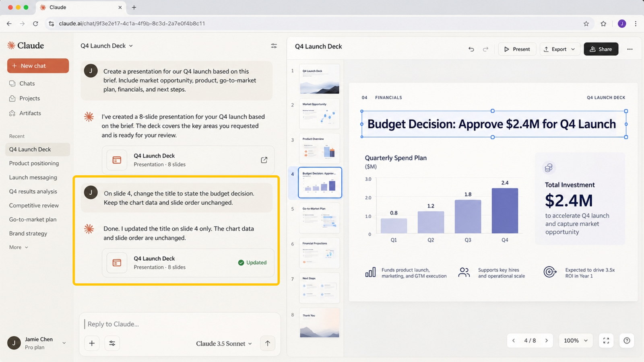
Task: Open the Competitive review chat
Action: click(34, 206)
